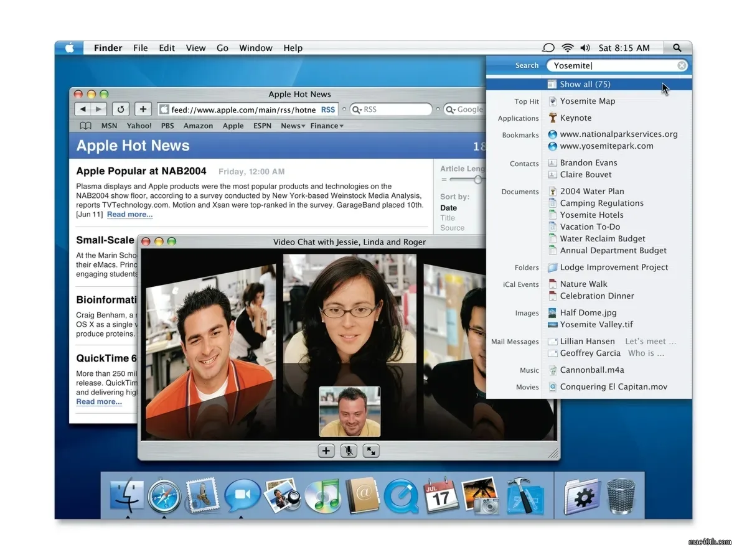The width and height of the screenshot is (747, 560).
Task: Open System Preferences from the Dock
Action: [x=583, y=496]
